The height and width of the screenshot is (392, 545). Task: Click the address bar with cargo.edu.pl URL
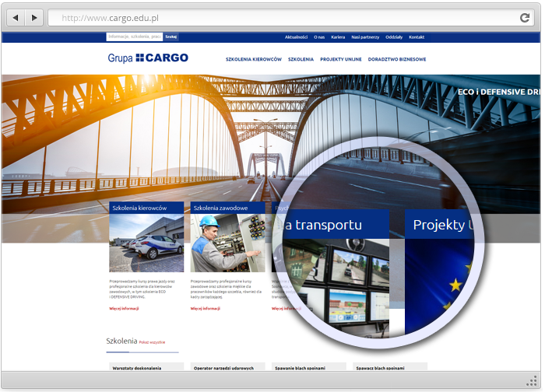click(290, 18)
